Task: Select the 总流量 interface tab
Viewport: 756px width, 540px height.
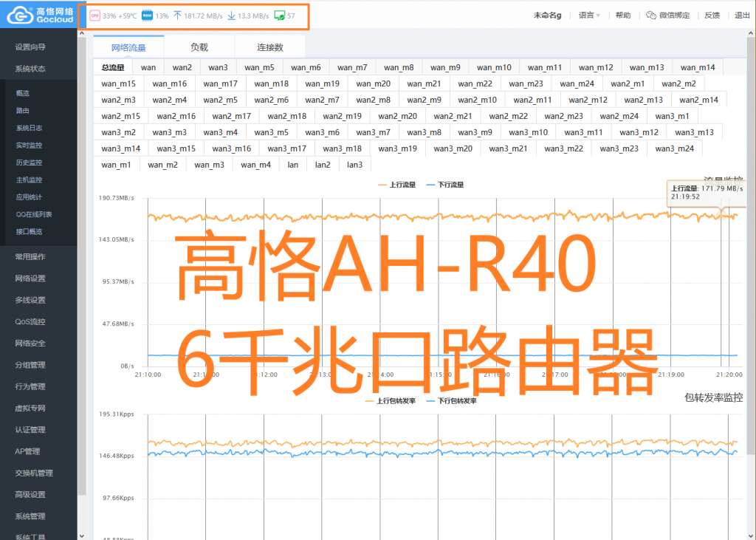Action: pyautogui.click(x=113, y=67)
